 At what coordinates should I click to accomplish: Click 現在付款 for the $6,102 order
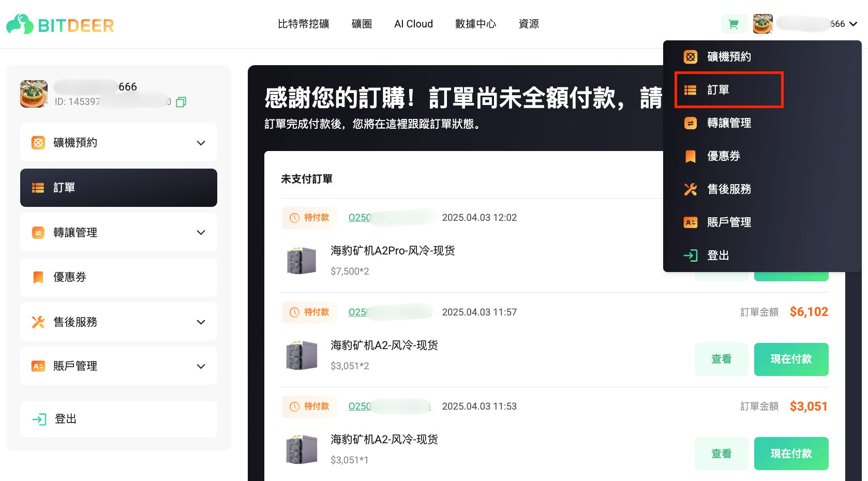[x=791, y=359]
